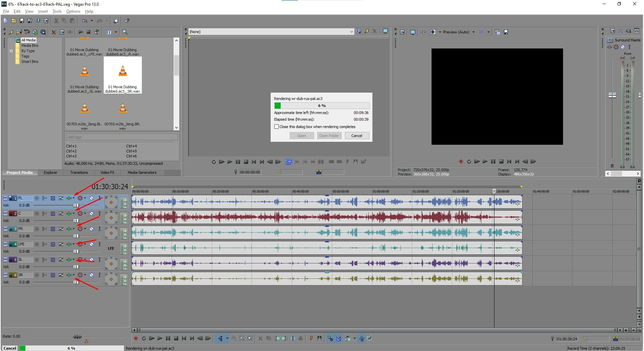Switch to the Video FX tab
644x351 pixels.
(107, 172)
